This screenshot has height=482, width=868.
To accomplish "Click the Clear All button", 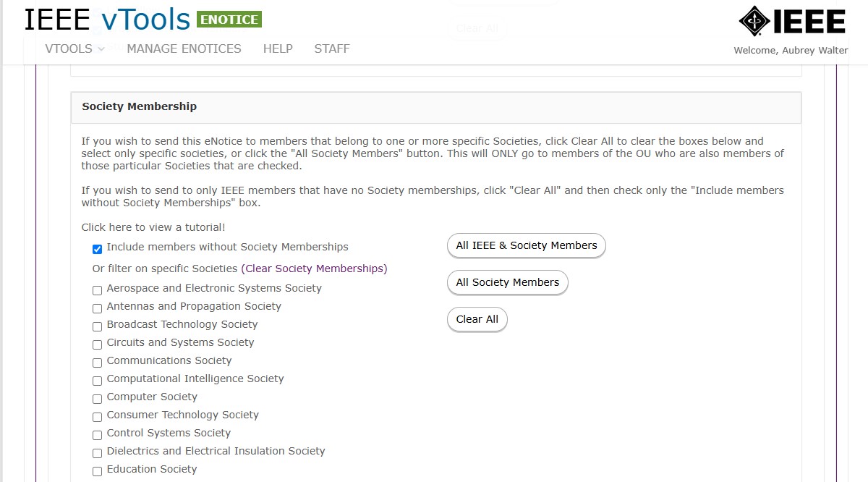I will [x=477, y=319].
